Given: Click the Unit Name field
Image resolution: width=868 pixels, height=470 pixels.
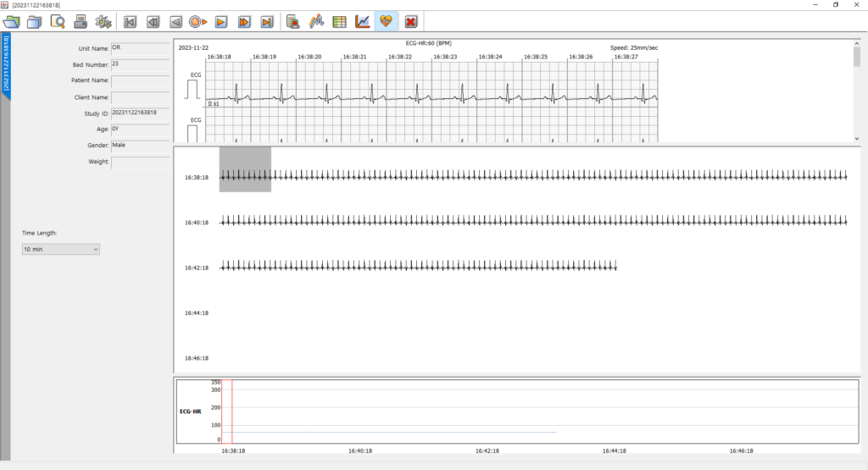Looking at the screenshot, I should tap(141, 48).
